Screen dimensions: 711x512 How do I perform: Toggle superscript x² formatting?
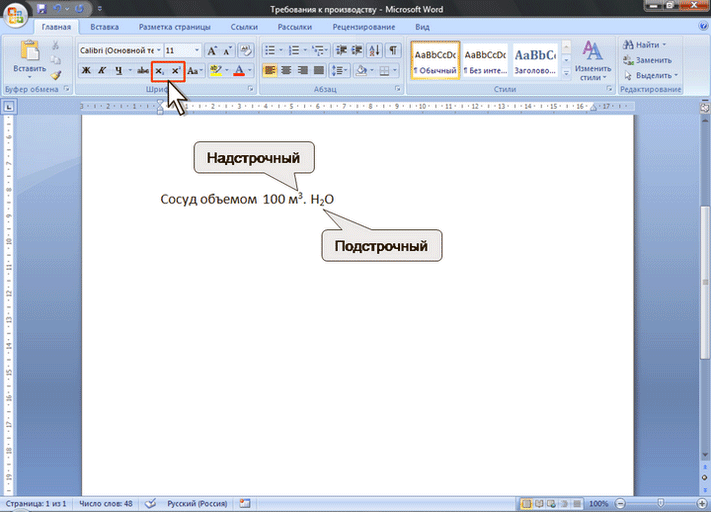pyautogui.click(x=176, y=71)
